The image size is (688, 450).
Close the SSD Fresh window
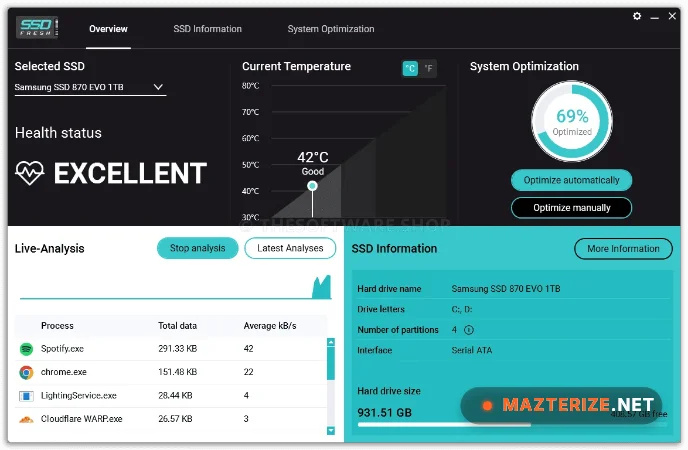point(672,16)
